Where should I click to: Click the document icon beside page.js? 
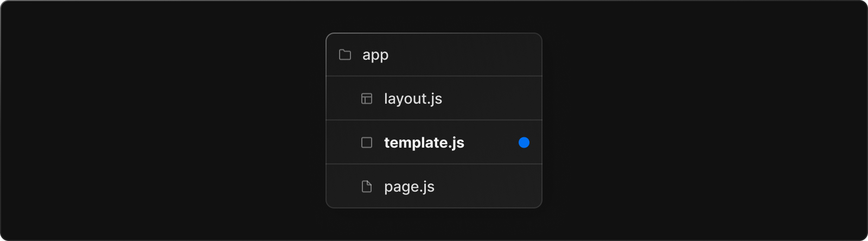pyautogui.click(x=367, y=187)
